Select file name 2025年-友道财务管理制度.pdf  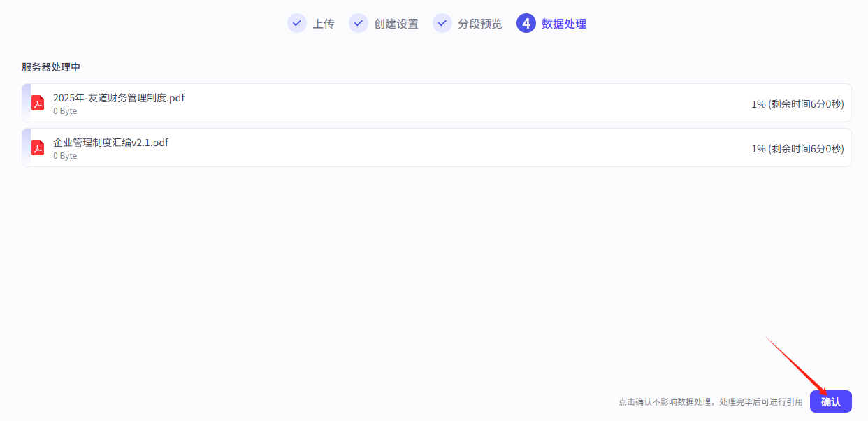(x=119, y=98)
